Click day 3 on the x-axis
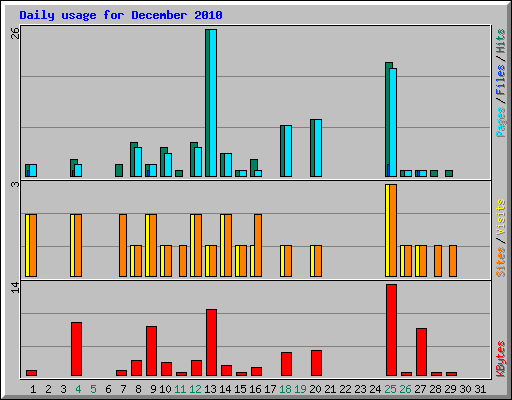The height and width of the screenshot is (400, 512). (x=63, y=389)
